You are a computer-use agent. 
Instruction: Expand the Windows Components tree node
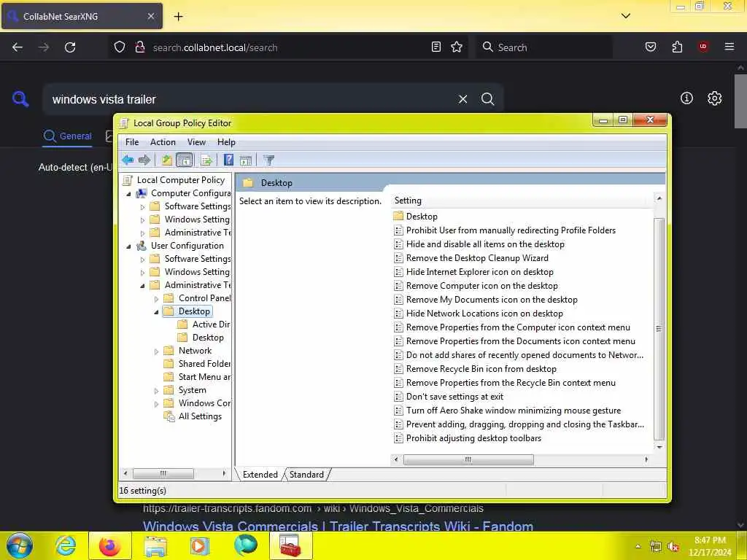(156, 404)
